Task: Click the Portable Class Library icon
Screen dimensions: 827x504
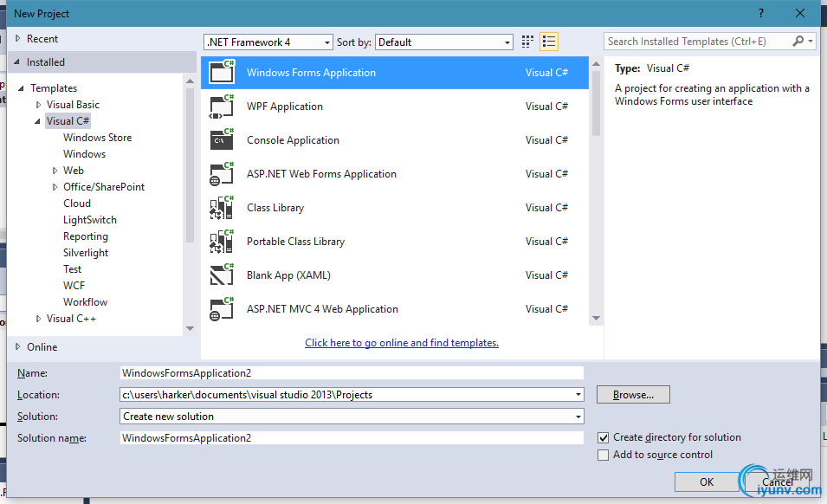Action: tap(222, 241)
